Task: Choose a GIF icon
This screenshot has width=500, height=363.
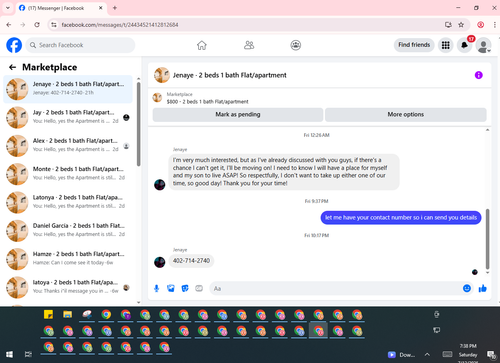Action: click(199, 288)
